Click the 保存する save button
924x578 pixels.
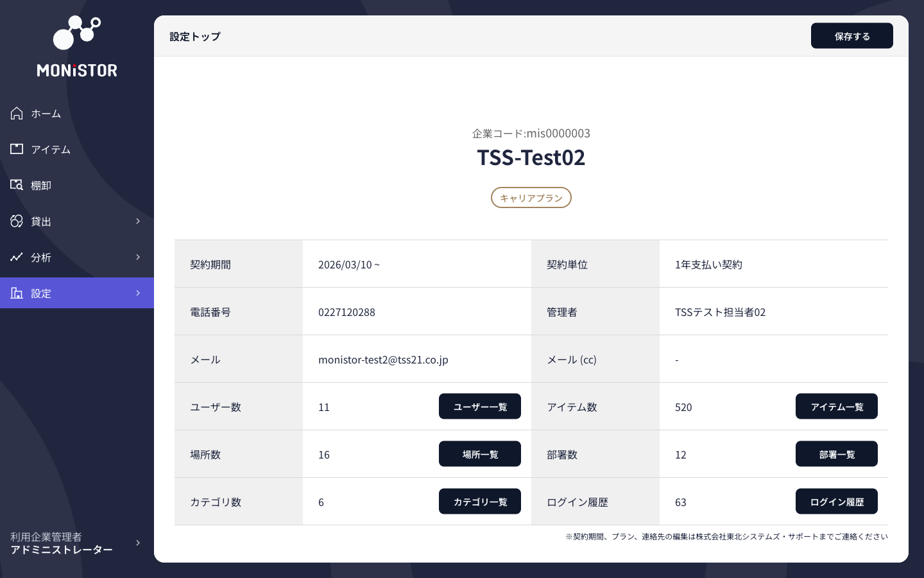852,35
